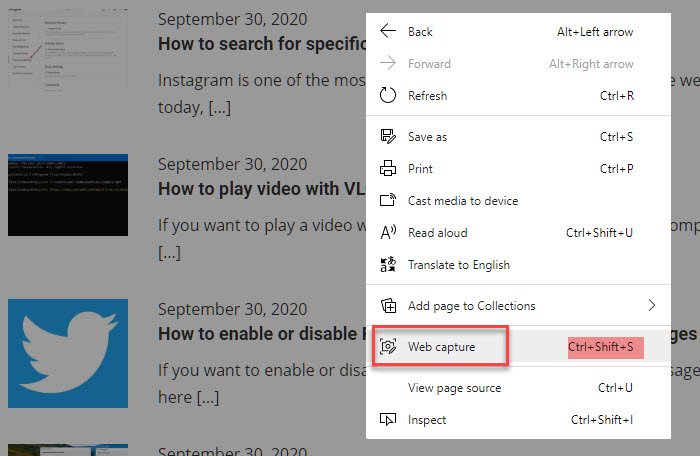Click the Save as icon
Image resolution: width=700 pixels, height=456 pixels.
pos(388,137)
